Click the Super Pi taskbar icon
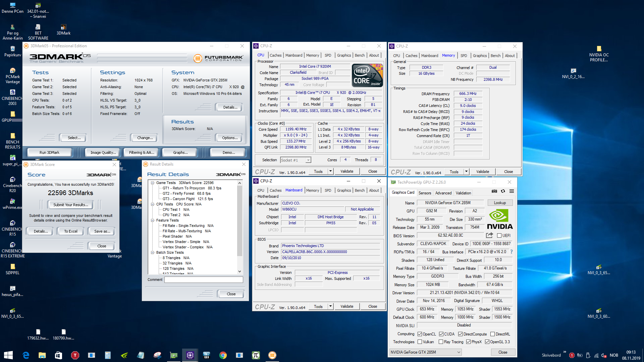The width and height of the screenshot is (644, 362). (256, 355)
